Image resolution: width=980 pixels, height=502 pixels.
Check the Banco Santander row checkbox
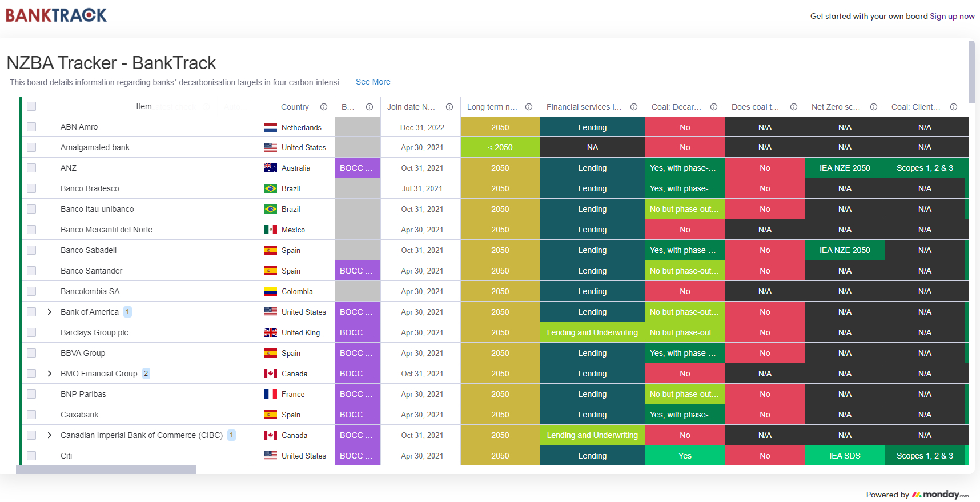31,271
